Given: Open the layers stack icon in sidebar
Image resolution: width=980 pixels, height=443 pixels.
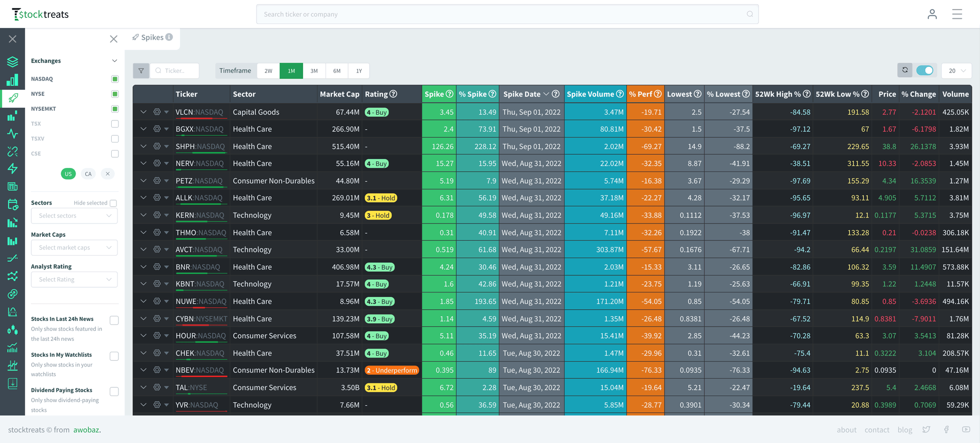Looking at the screenshot, I should [x=13, y=62].
